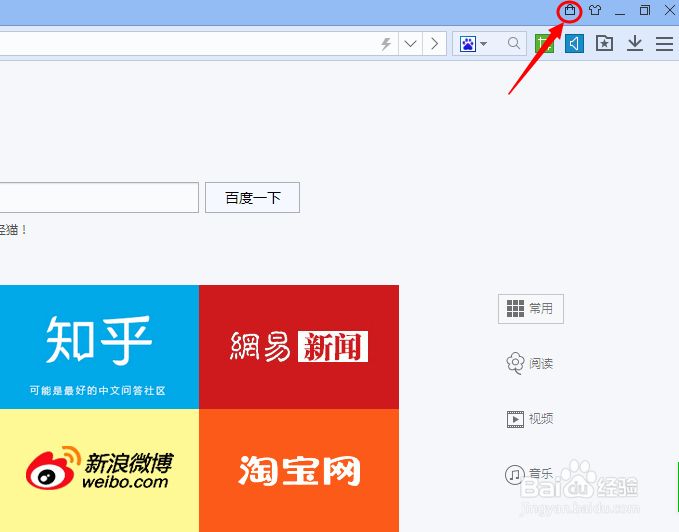
Task: Open the browser hamburger menu
Action: pos(664,44)
